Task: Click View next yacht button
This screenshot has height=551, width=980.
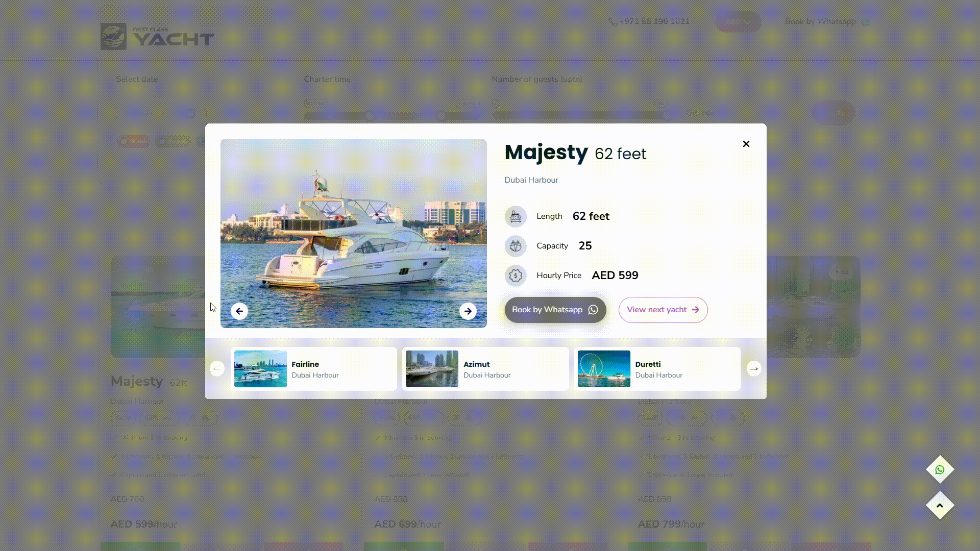Action: click(663, 310)
